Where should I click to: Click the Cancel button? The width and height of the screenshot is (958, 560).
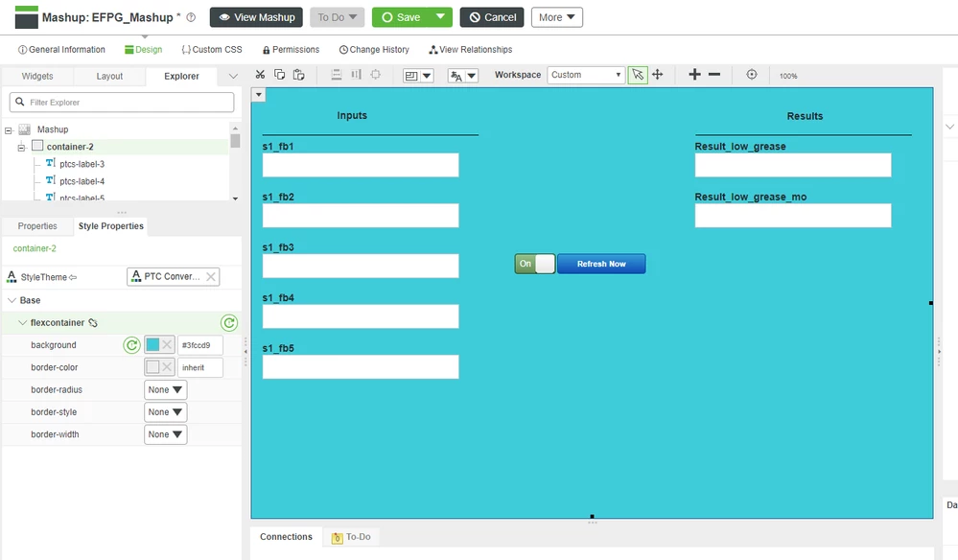tap(492, 17)
